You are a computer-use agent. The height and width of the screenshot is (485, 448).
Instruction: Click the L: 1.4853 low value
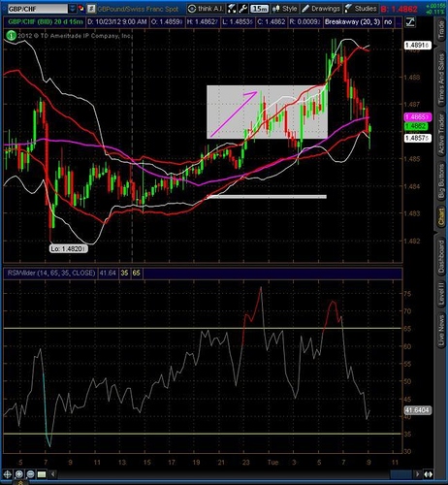pos(238,22)
